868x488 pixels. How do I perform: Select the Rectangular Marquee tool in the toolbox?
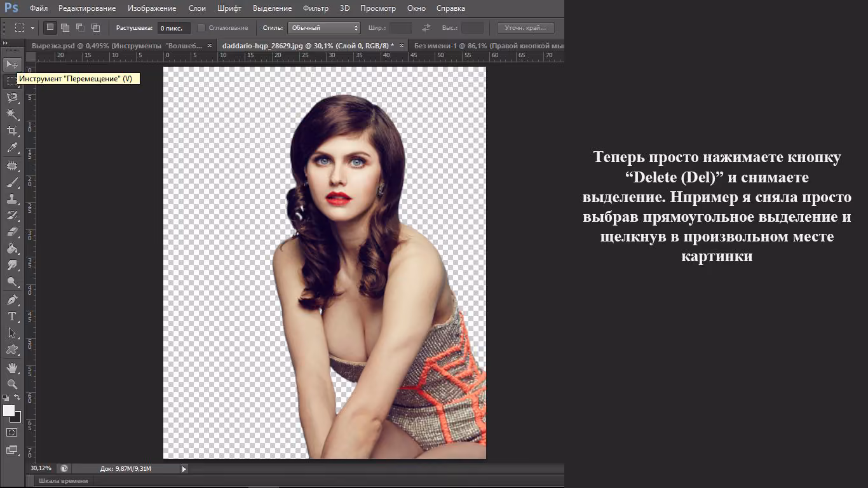[11, 81]
